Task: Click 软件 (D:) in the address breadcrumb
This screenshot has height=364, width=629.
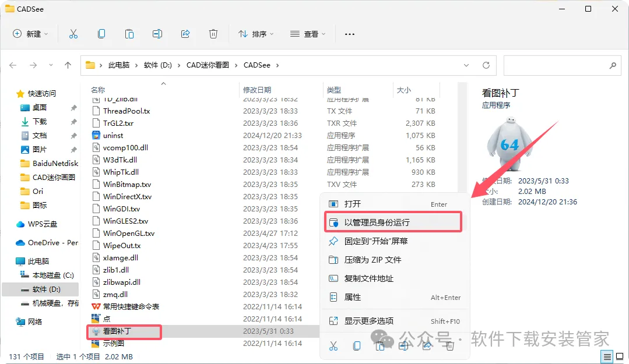Action: coord(157,65)
